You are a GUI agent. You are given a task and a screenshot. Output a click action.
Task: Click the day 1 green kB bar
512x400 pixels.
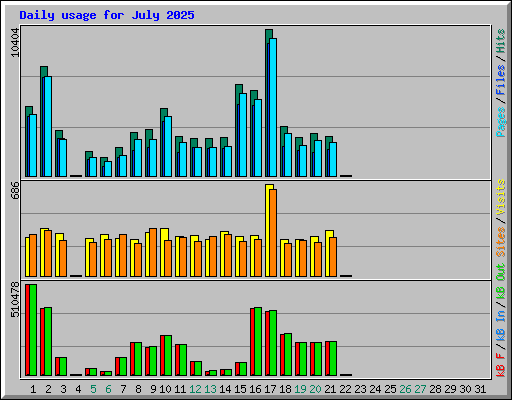[x=33, y=330]
